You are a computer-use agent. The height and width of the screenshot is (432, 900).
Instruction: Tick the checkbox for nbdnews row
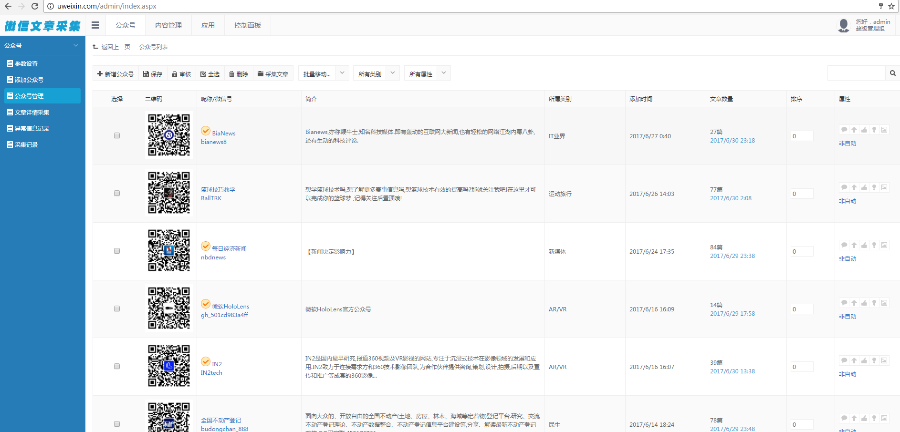tap(117, 251)
